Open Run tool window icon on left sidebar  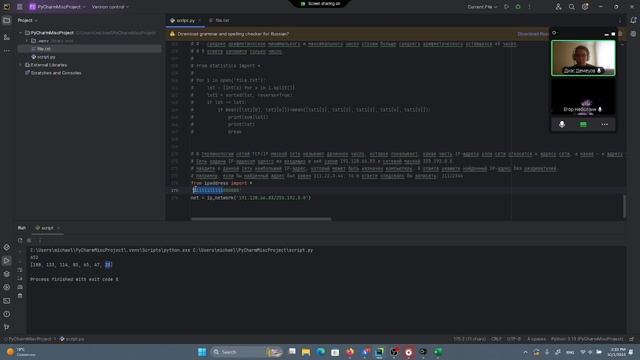tap(7, 260)
